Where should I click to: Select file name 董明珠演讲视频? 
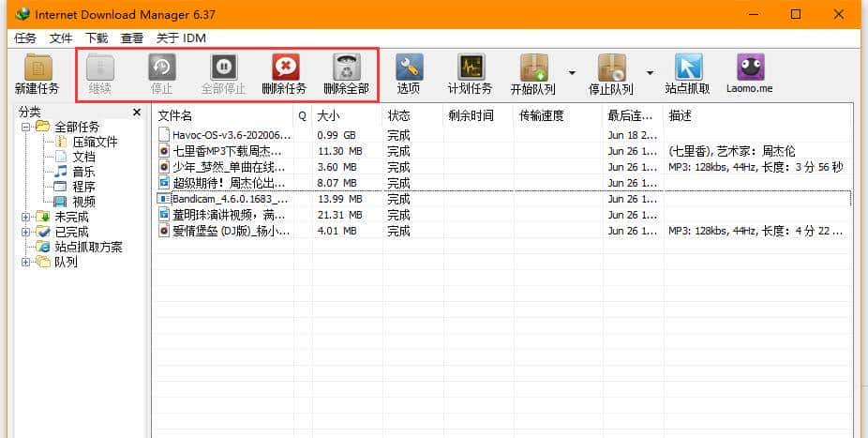point(229,215)
